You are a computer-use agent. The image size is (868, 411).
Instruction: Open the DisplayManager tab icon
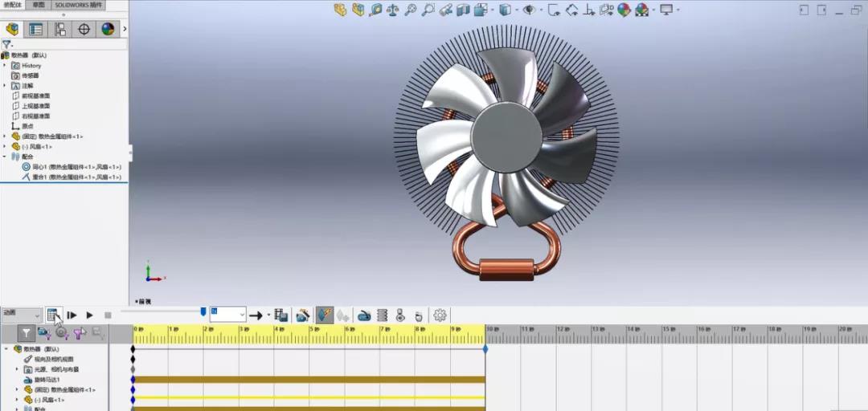point(108,29)
